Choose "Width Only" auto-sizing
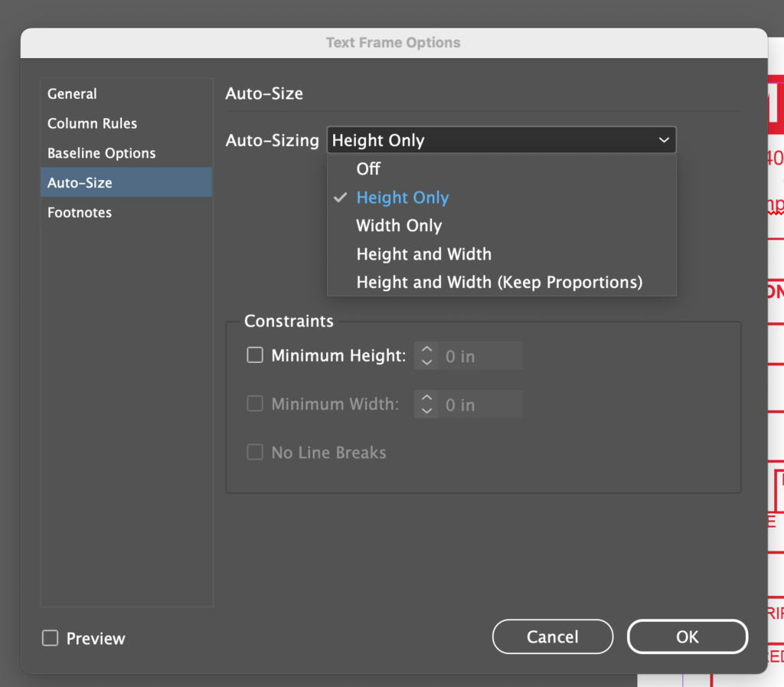This screenshot has width=784, height=687. (x=399, y=225)
